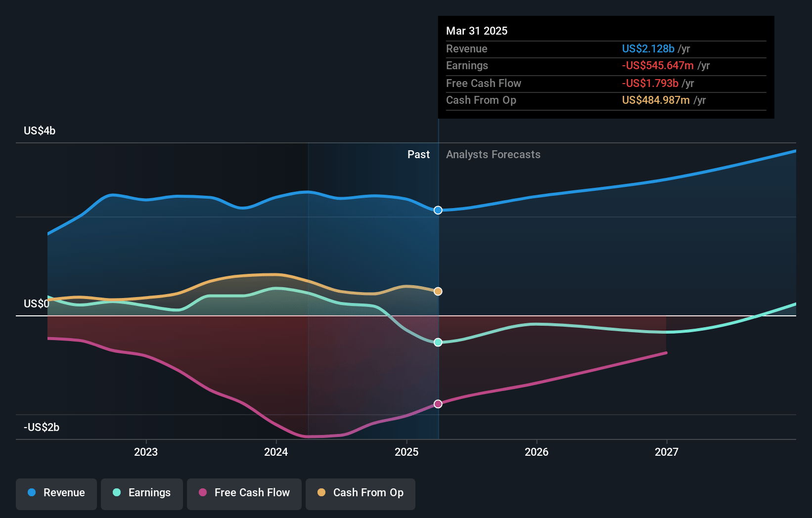Select the Free Cash Flow data point marker

click(x=438, y=404)
